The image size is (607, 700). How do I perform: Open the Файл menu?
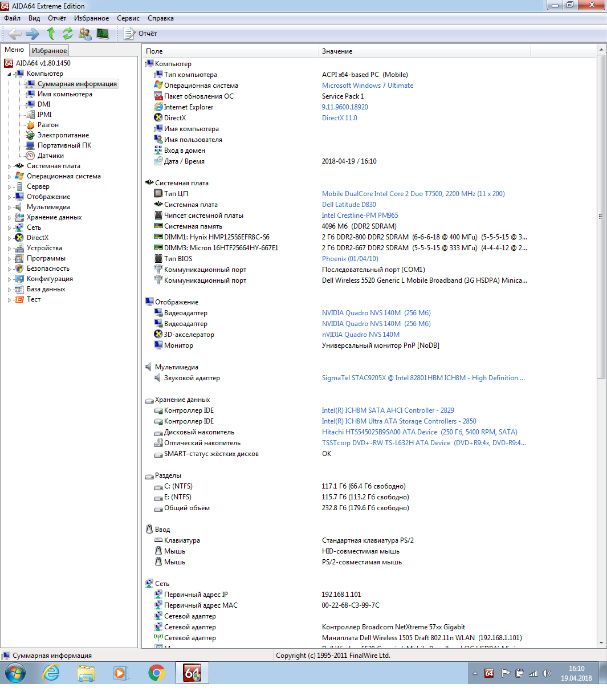[x=12, y=18]
